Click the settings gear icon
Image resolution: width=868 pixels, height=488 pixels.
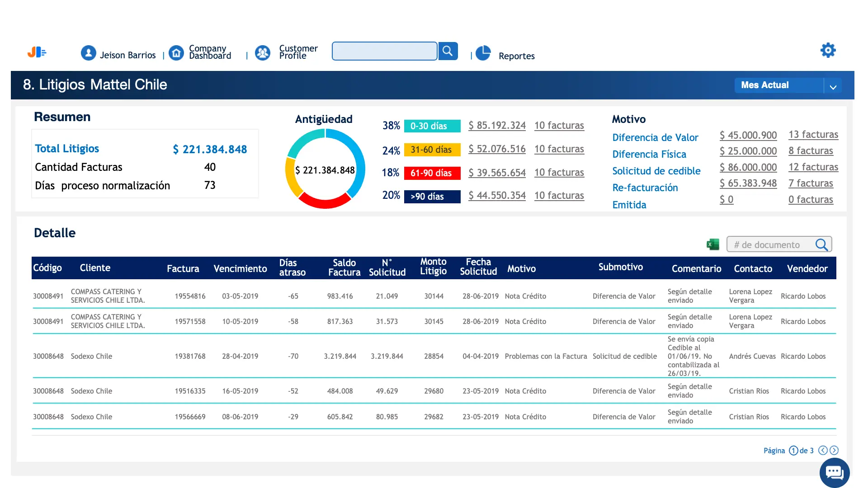pos(828,50)
